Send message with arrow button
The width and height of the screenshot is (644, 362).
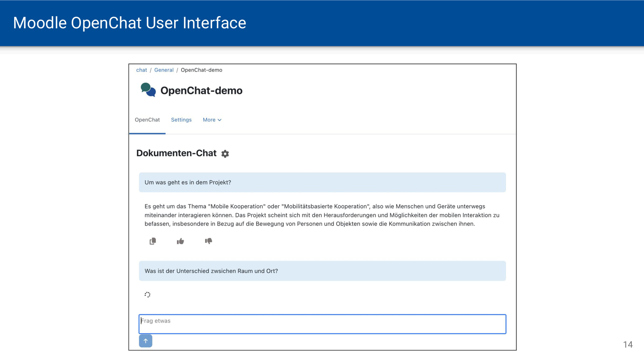(146, 341)
